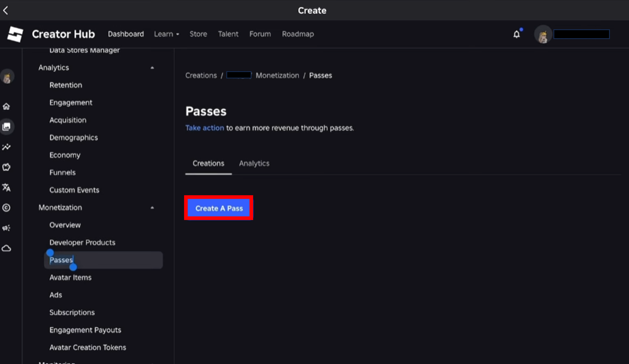Open the Analytics chart icon in left rail
Screen dimensions: 629x364
pos(7,147)
